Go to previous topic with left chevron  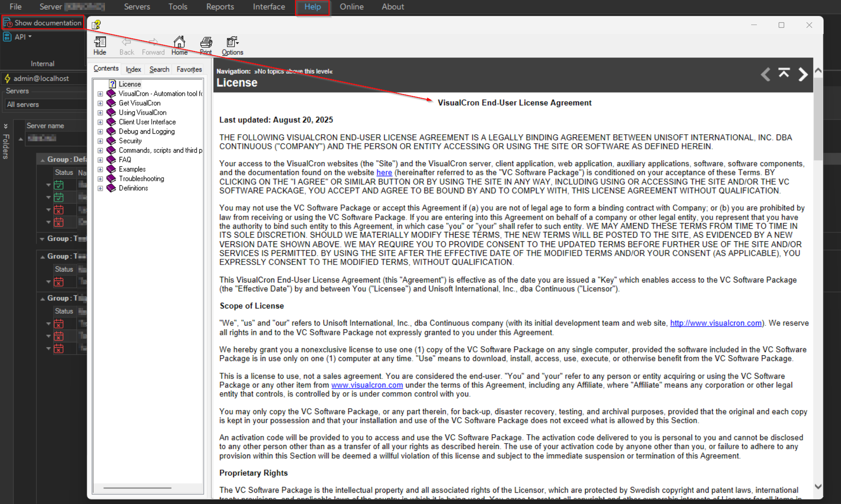click(765, 74)
